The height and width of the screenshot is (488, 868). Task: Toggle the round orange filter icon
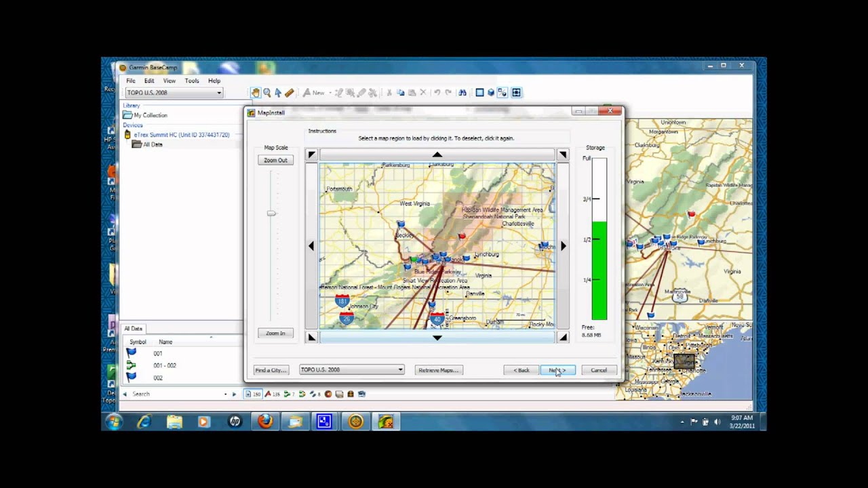tap(328, 394)
